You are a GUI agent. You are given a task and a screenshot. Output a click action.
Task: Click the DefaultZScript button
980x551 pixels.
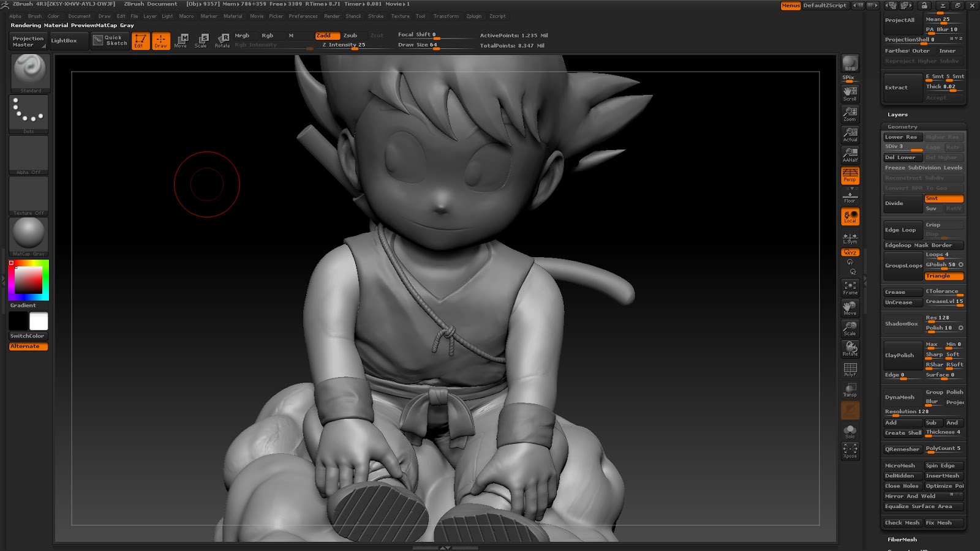[x=824, y=6]
